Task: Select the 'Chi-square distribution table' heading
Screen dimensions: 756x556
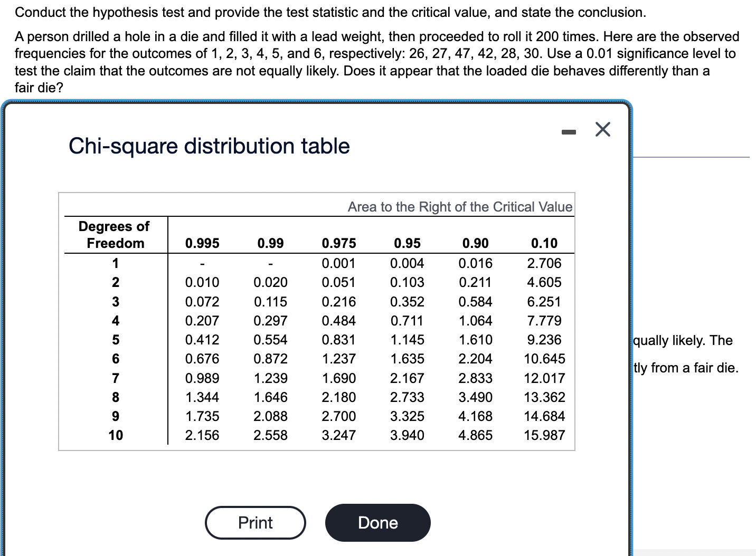Action: pos(209,146)
